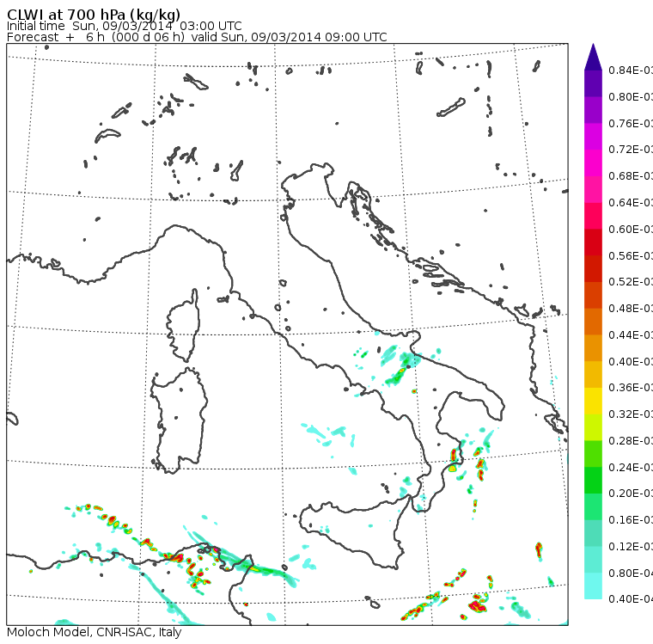Screen dimensions: 653x644
Task: Click the 0.84E-03 colorbar label
Action: [631, 70]
